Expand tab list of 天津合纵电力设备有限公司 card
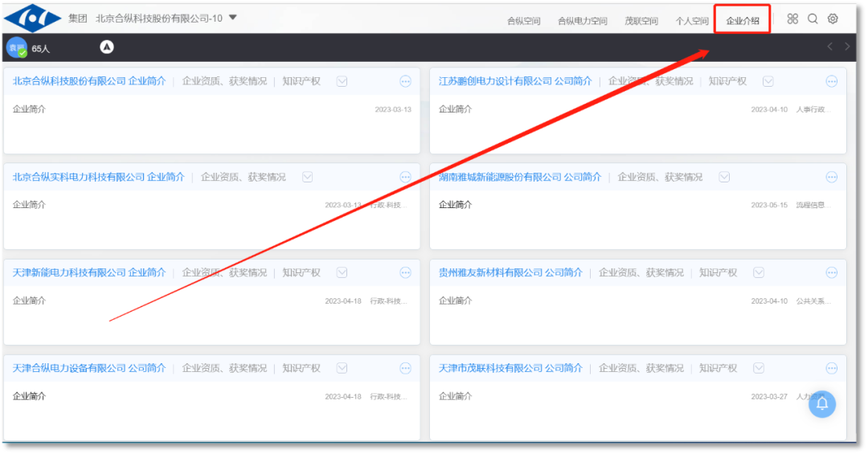 342,368
